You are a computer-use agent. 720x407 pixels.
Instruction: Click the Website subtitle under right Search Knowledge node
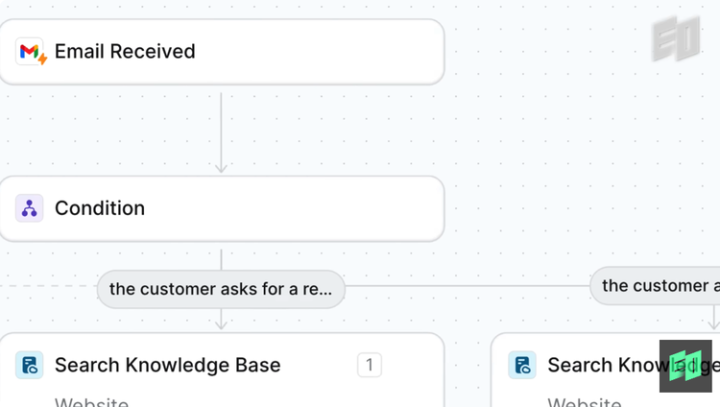[585, 402]
